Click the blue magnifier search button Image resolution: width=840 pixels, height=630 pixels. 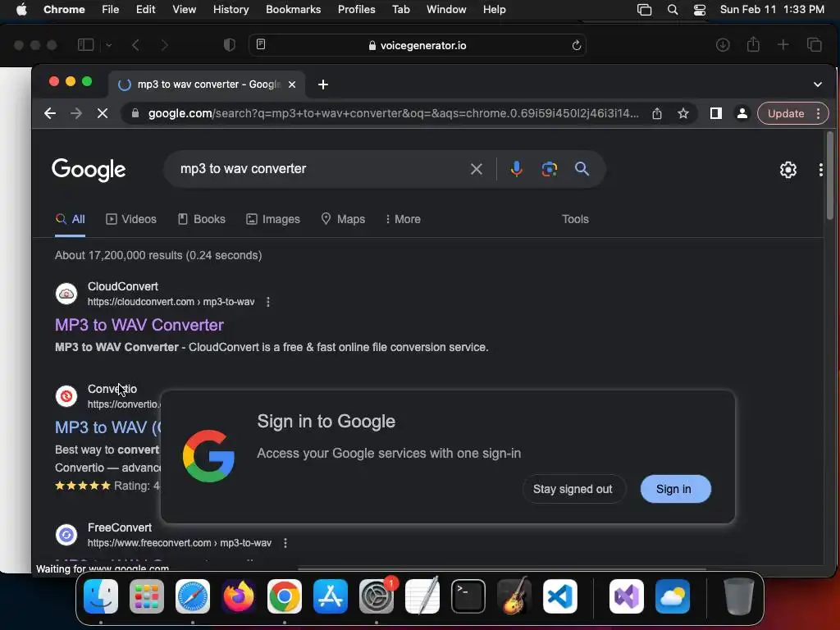(x=582, y=169)
